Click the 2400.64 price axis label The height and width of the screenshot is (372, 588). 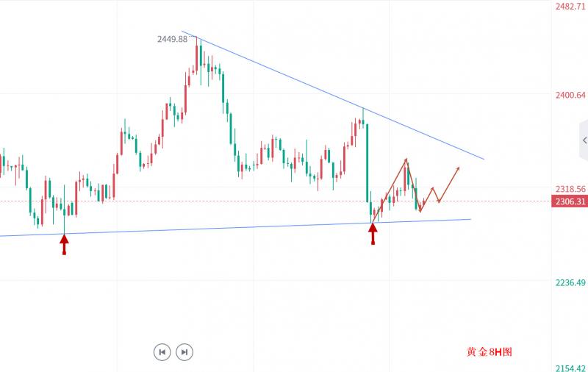pos(569,95)
